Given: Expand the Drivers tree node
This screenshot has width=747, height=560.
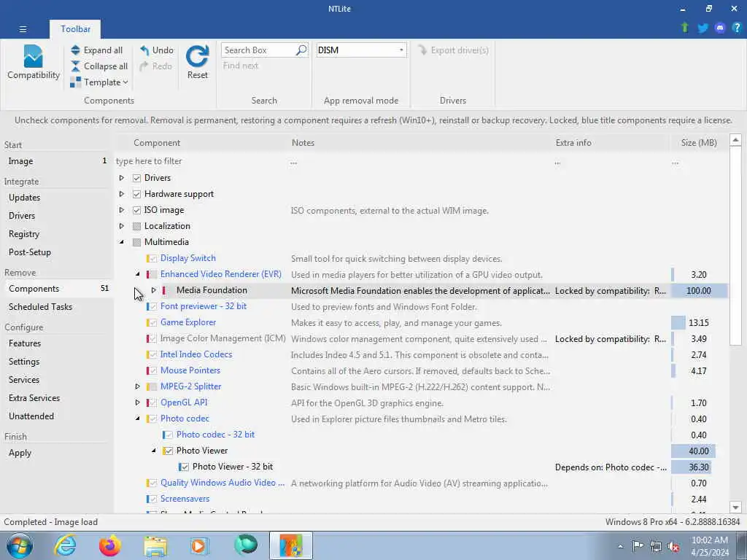Looking at the screenshot, I should click(x=122, y=178).
